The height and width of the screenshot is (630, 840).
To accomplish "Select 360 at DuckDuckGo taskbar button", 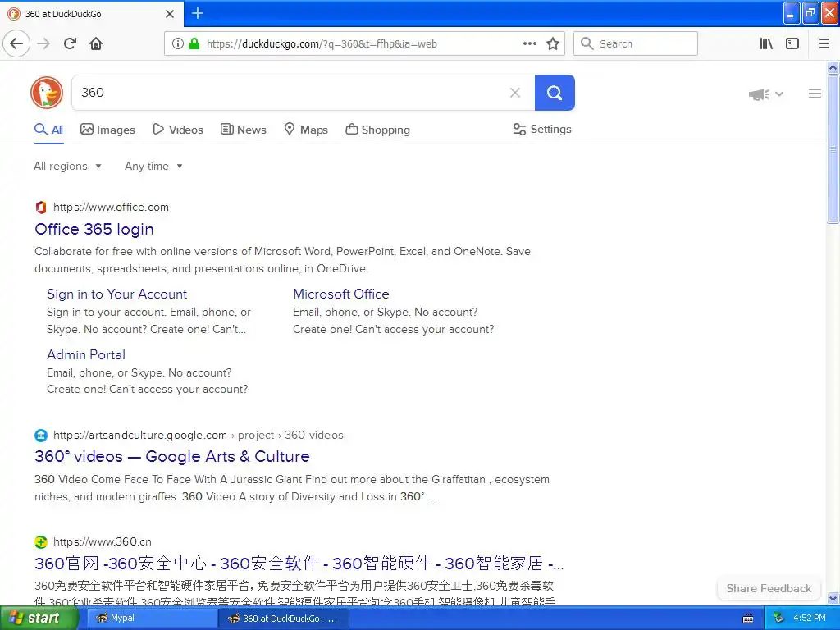I will pos(284,619).
